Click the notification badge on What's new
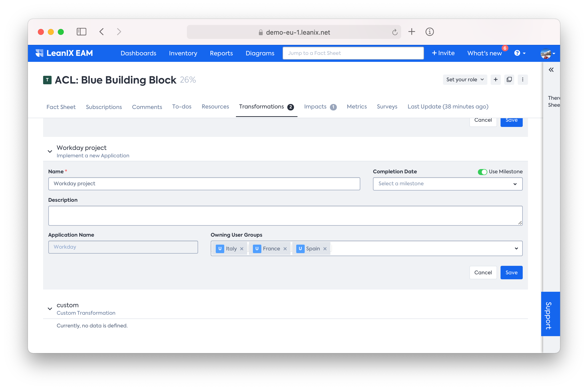Image resolution: width=588 pixels, height=390 pixels. click(505, 48)
